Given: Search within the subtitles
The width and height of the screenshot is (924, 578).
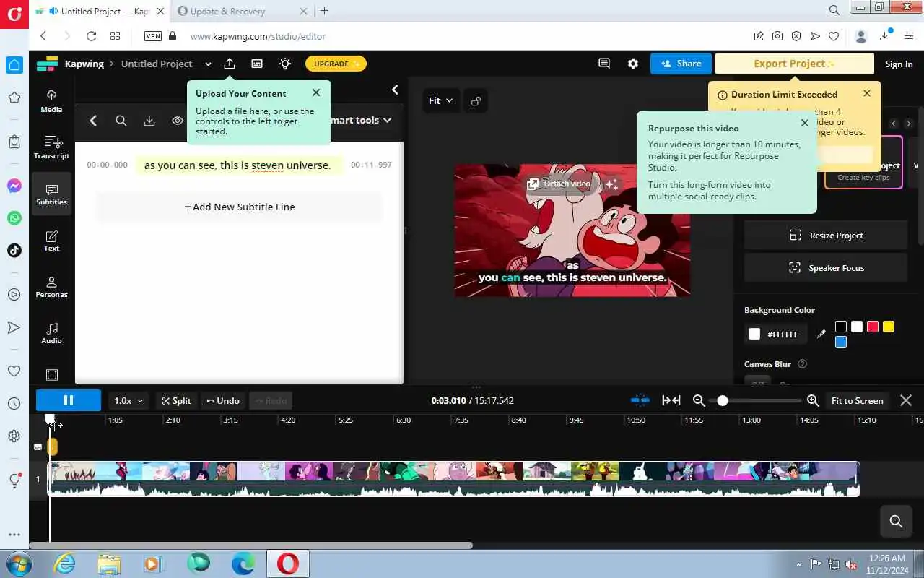Looking at the screenshot, I should pos(121,121).
